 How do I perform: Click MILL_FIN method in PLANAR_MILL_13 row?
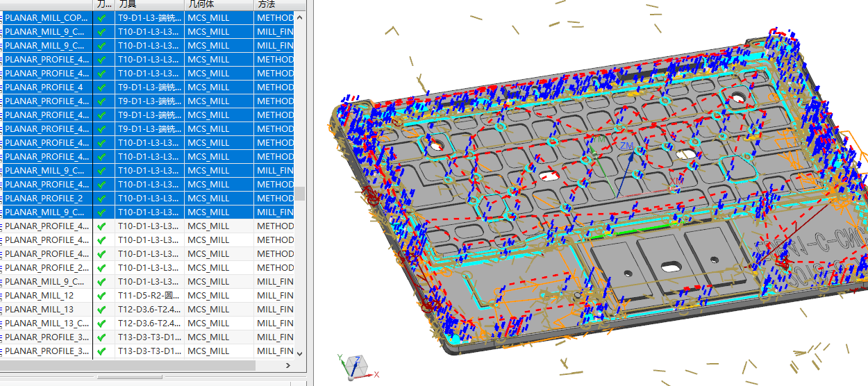pos(274,309)
